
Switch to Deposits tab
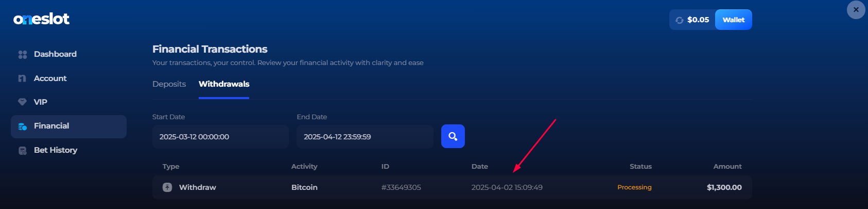coord(169,84)
